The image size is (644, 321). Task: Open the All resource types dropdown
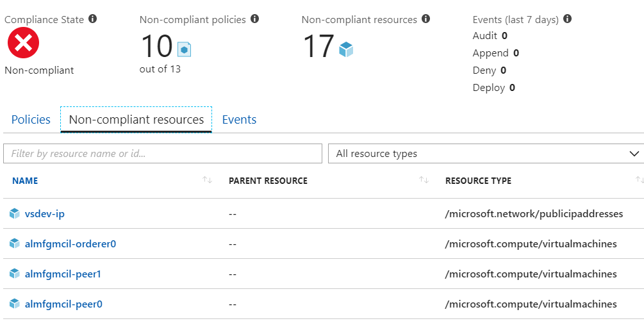click(486, 154)
